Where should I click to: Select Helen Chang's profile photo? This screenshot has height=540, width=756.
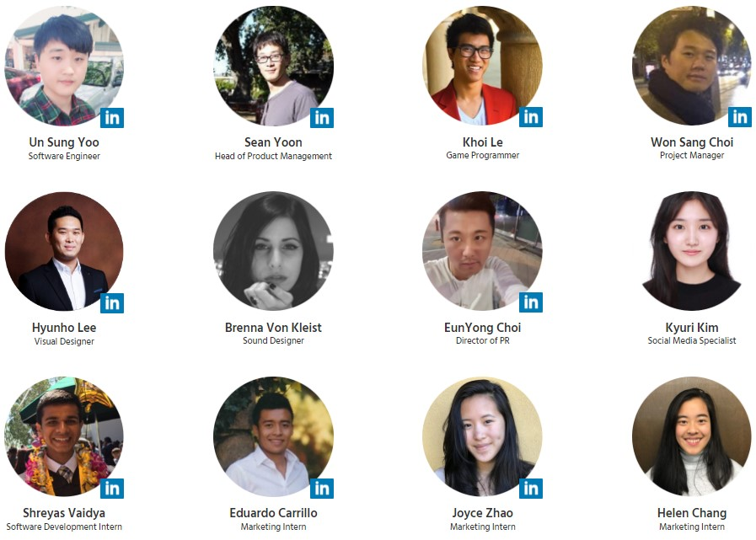point(692,436)
